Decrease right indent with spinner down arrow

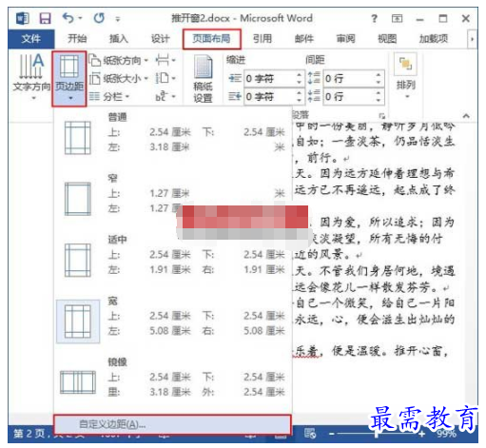[x=300, y=100]
